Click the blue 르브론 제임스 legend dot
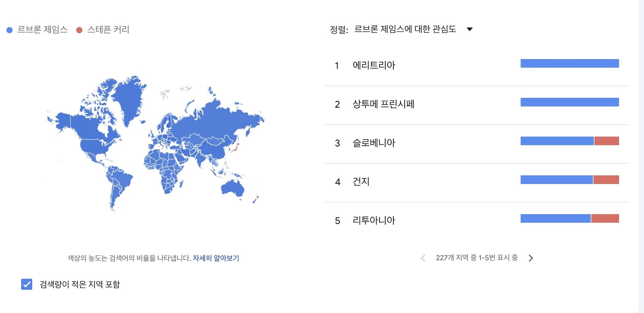 [x=10, y=30]
